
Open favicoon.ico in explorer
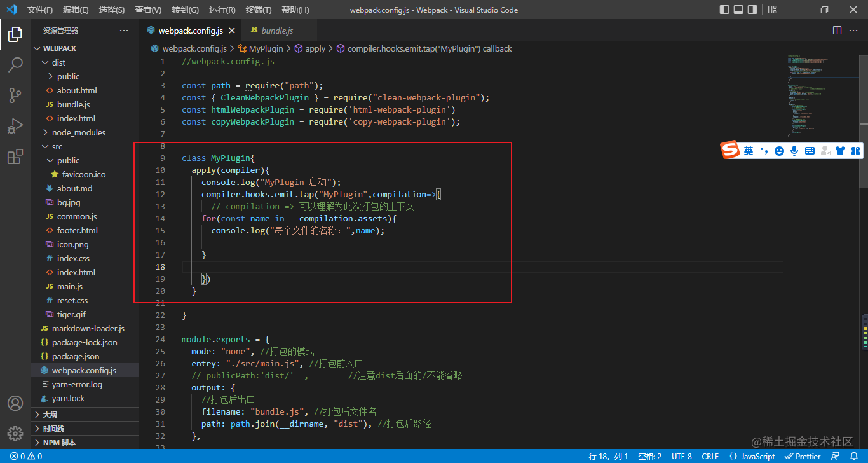85,174
